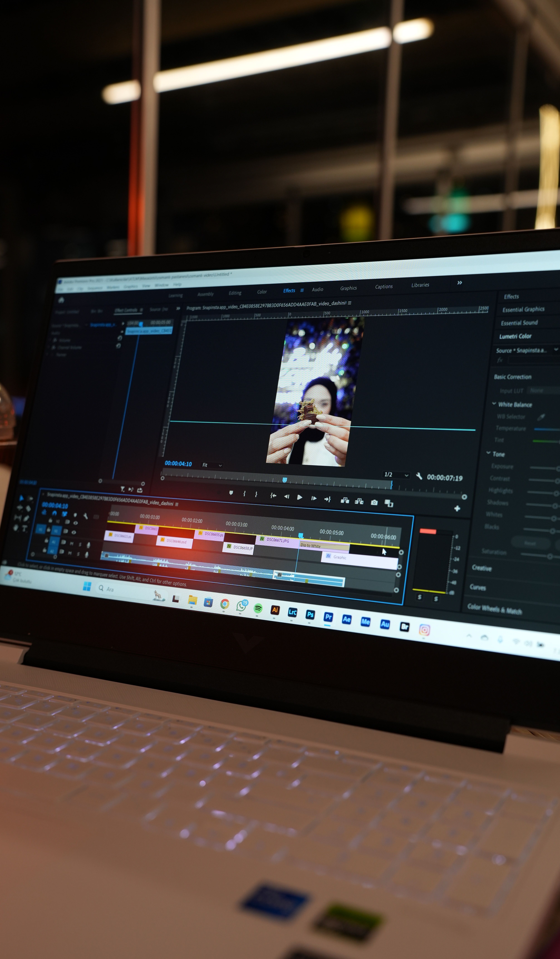Open the Windows Start menu

87,586
